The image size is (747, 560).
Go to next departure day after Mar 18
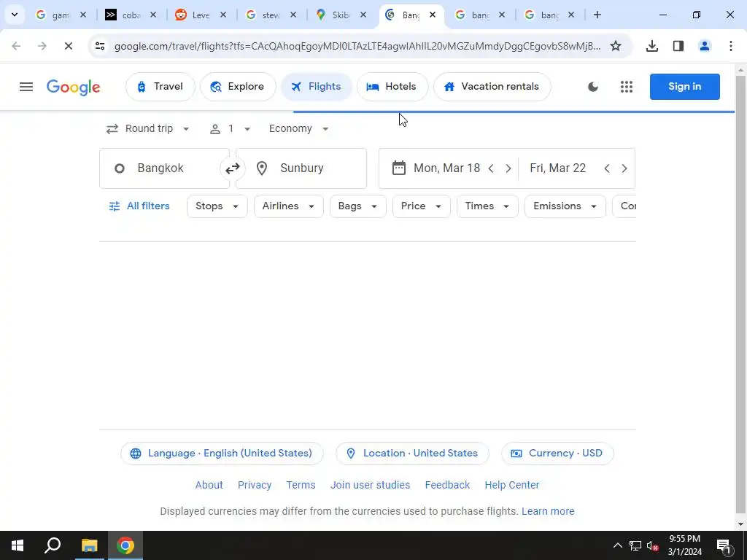click(x=508, y=168)
